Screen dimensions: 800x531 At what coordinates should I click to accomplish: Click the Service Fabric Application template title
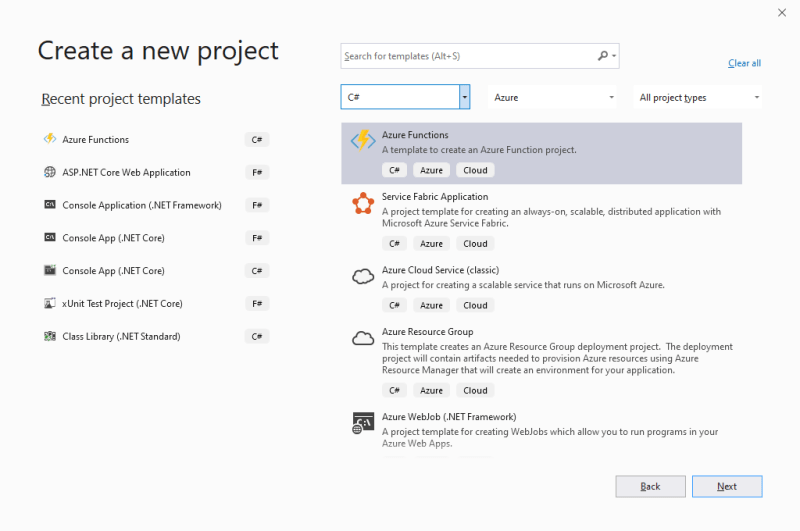pos(435,196)
